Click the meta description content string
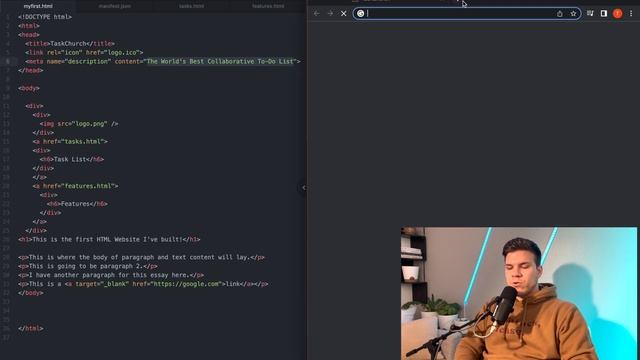Viewport: 640px width, 360px height. click(x=220, y=61)
